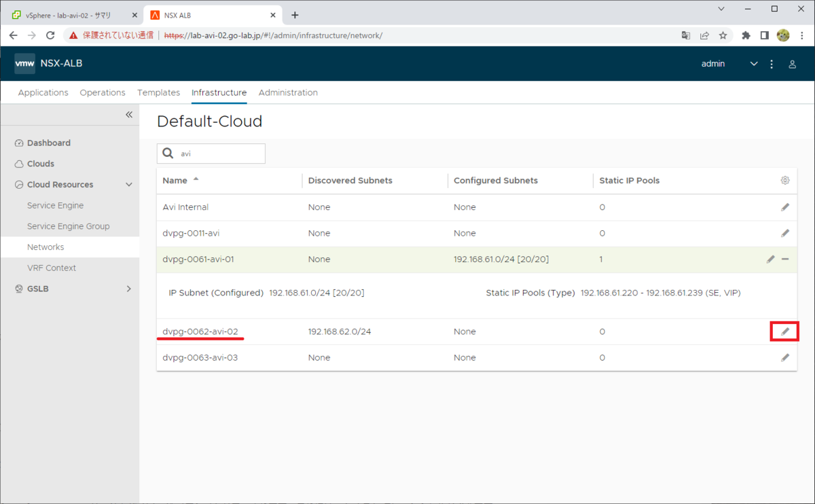This screenshot has height=504, width=815.
Task: Select the Infrastructure tab
Action: click(219, 92)
